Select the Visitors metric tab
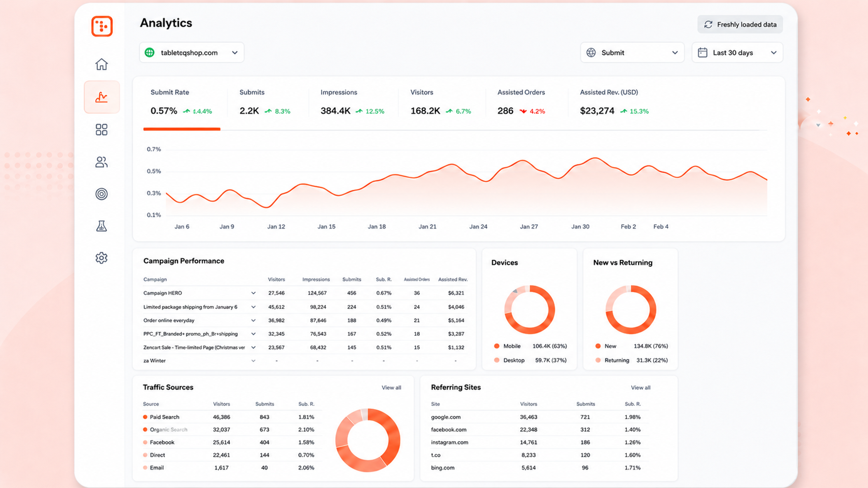Image resolution: width=868 pixels, height=488 pixels. 441,102
